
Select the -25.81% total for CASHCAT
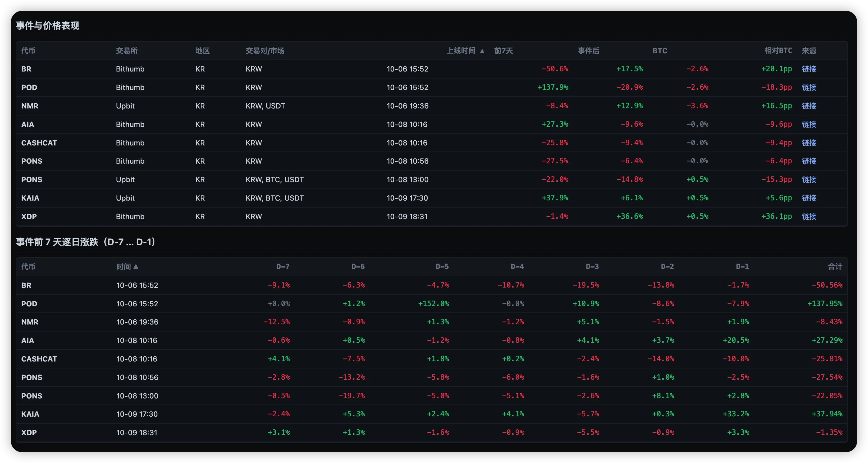point(827,359)
